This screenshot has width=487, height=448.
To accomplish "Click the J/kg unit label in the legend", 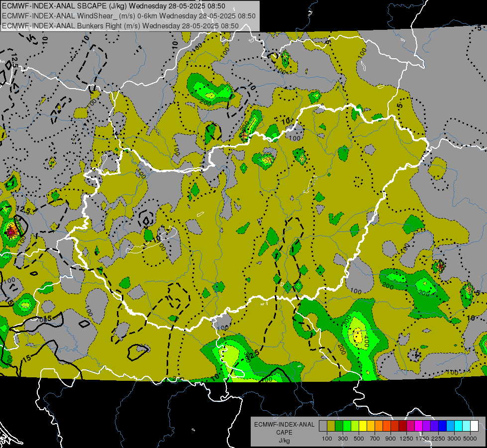I will click(x=284, y=441).
